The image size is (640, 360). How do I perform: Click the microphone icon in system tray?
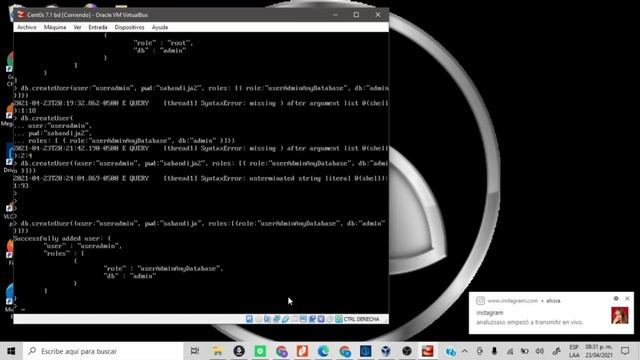point(494,351)
